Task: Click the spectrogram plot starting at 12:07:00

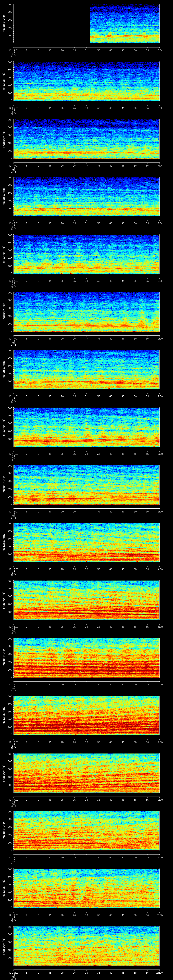Action: click(x=87, y=197)
